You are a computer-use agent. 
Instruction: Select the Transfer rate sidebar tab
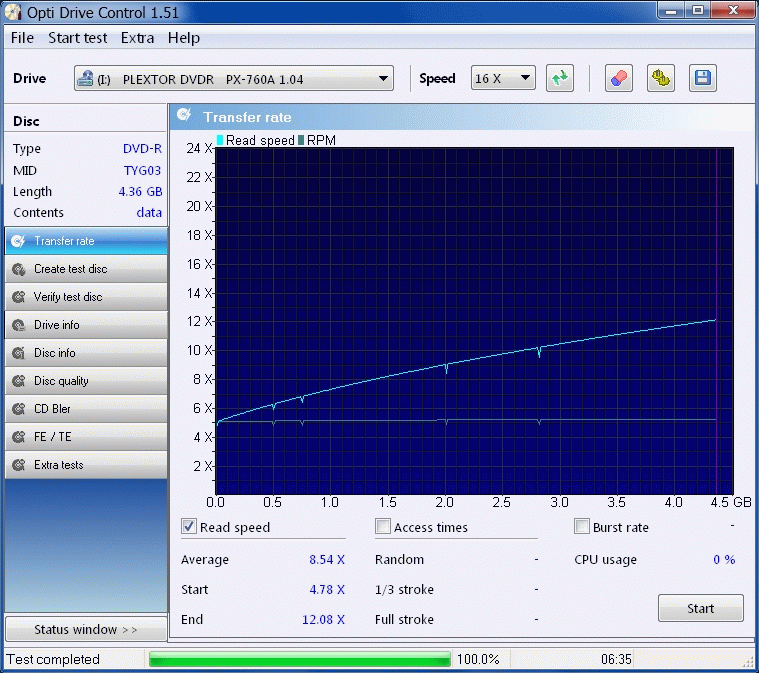[x=86, y=241]
